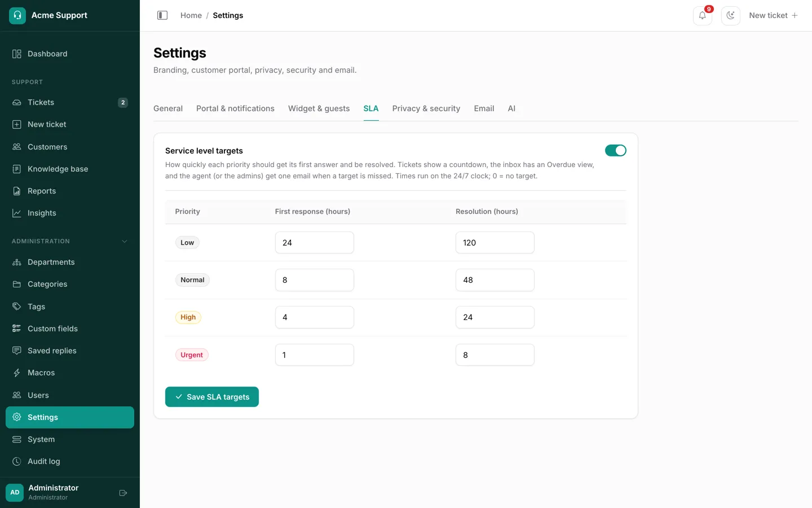Click the Acme Support headset logo
812x508 pixels.
[x=17, y=15]
